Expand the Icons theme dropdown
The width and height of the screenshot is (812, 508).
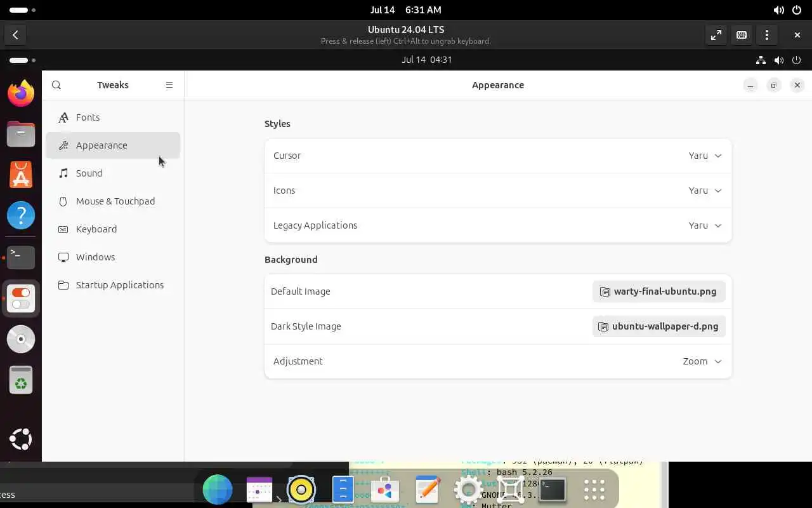point(498,190)
